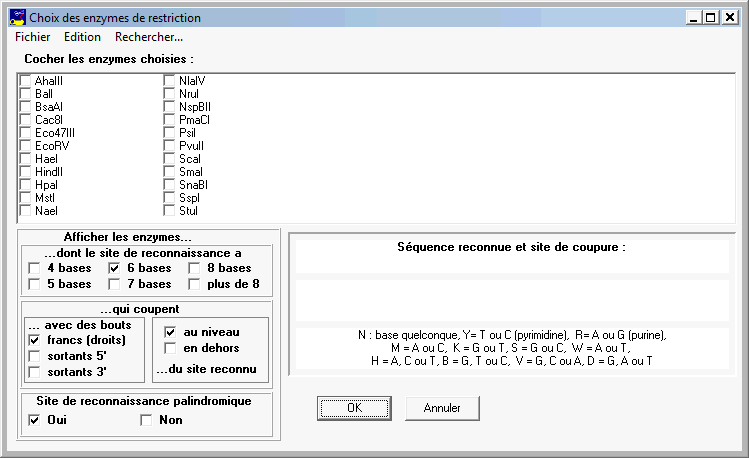Viewport: 749px width, 458px height.
Task: Enable the 4 bases filter
Action: (x=34, y=268)
